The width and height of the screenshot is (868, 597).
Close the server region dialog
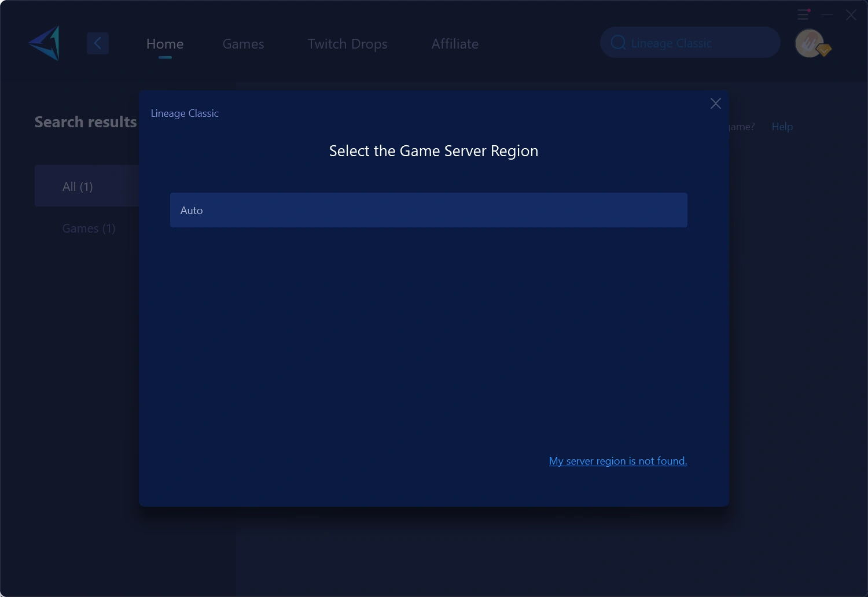pyautogui.click(x=715, y=104)
